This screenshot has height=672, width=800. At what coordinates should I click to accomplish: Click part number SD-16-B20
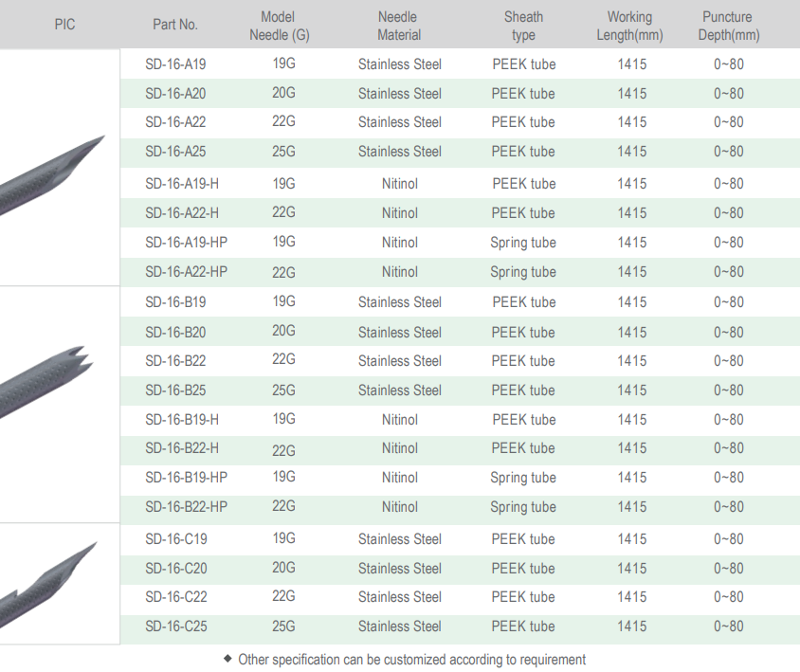[175, 332]
